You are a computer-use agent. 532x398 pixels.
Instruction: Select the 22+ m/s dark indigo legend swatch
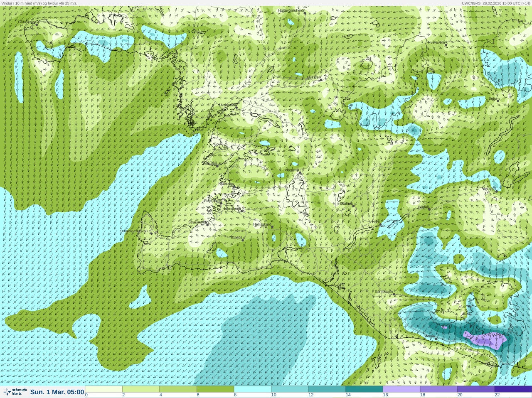[513, 389]
